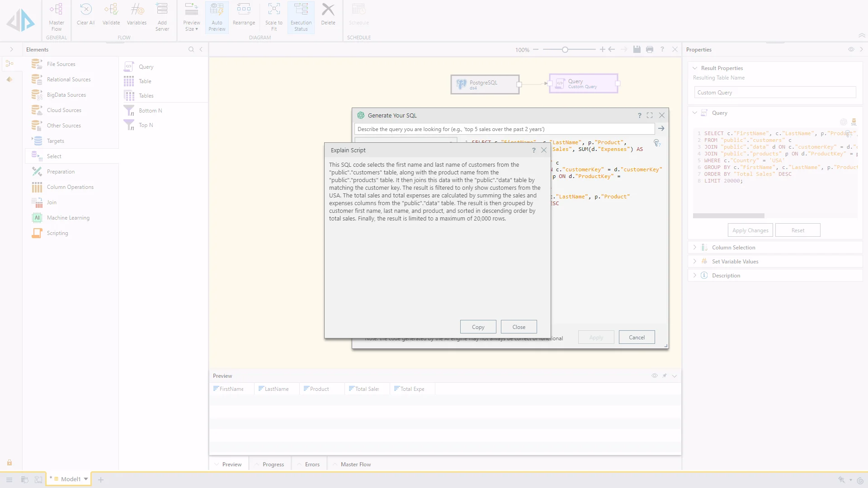Adjust the diagram zoom slider handle
Viewport: 868px width, 488px height.
(565, 50)
